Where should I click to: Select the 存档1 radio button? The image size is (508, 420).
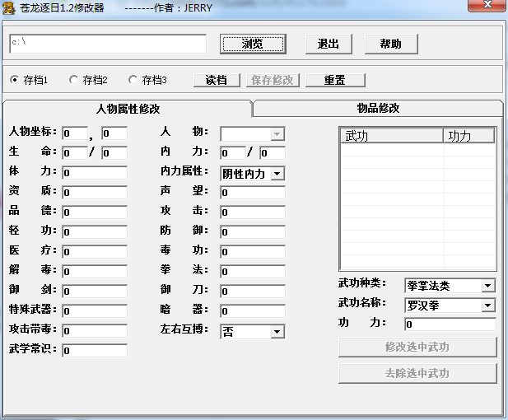pyautogui.click(x=15, y=80)
